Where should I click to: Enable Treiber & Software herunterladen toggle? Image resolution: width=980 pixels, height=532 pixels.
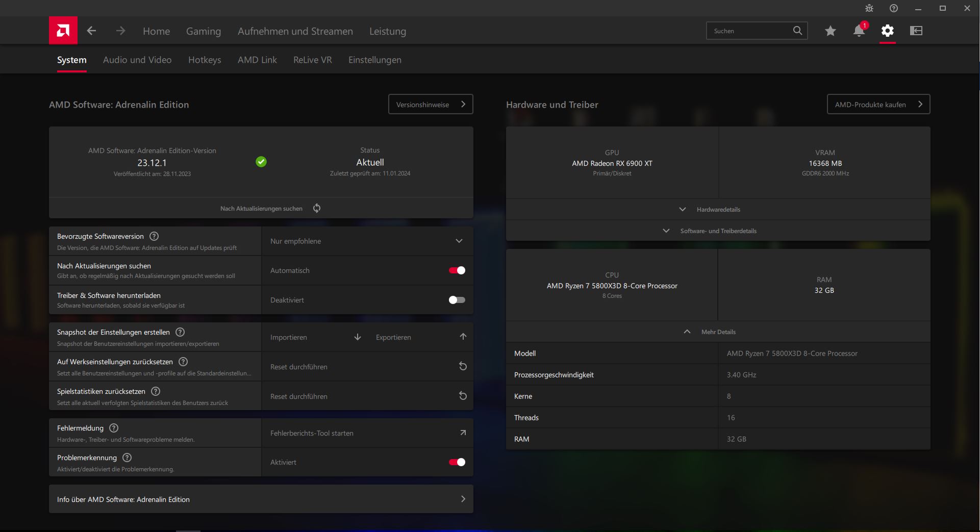pyautogui.click(x=457, y=300)
